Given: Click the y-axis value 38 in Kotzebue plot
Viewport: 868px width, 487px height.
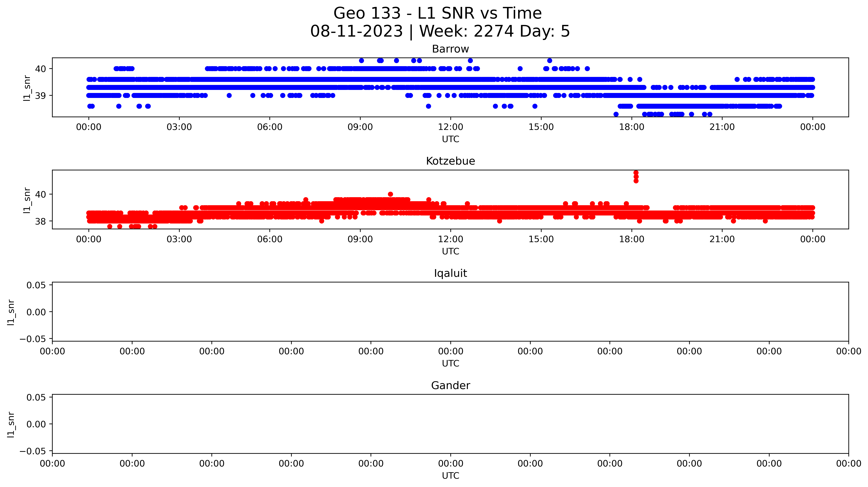Looking at the screenshot, I should pyautogui.click(x=40, y=221).
